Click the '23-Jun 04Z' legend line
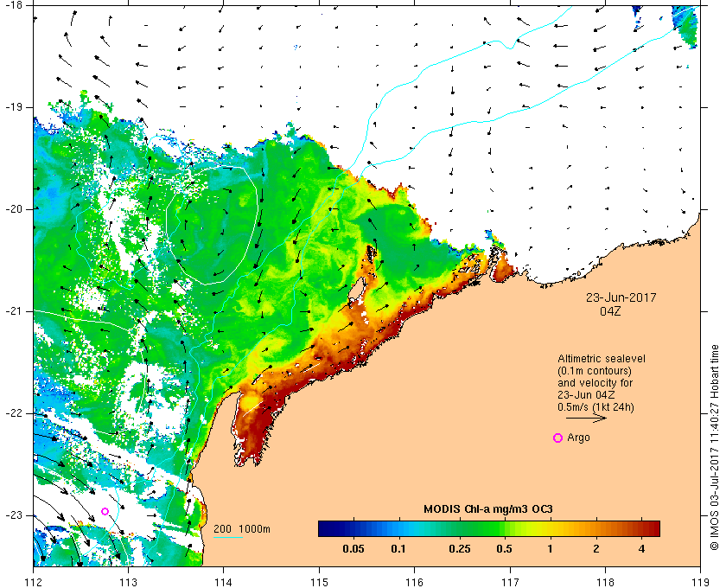726x588 pixels. (x=586, y=395)
